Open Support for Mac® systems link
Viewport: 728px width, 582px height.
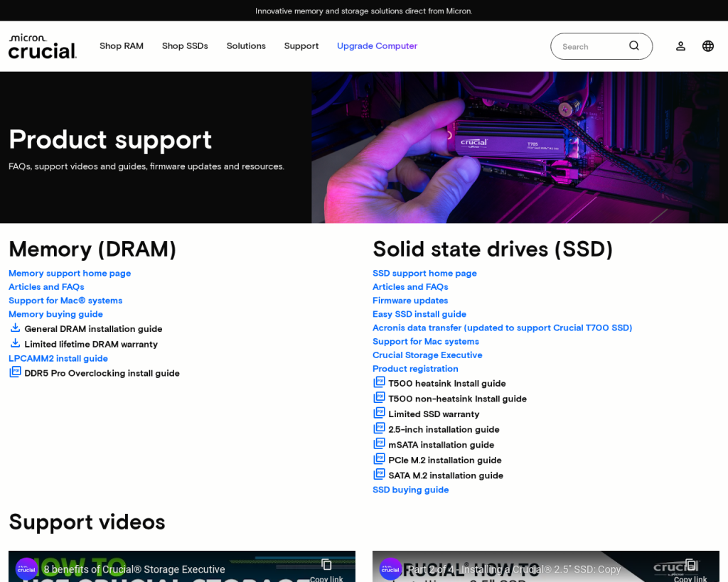coord(65,301)
